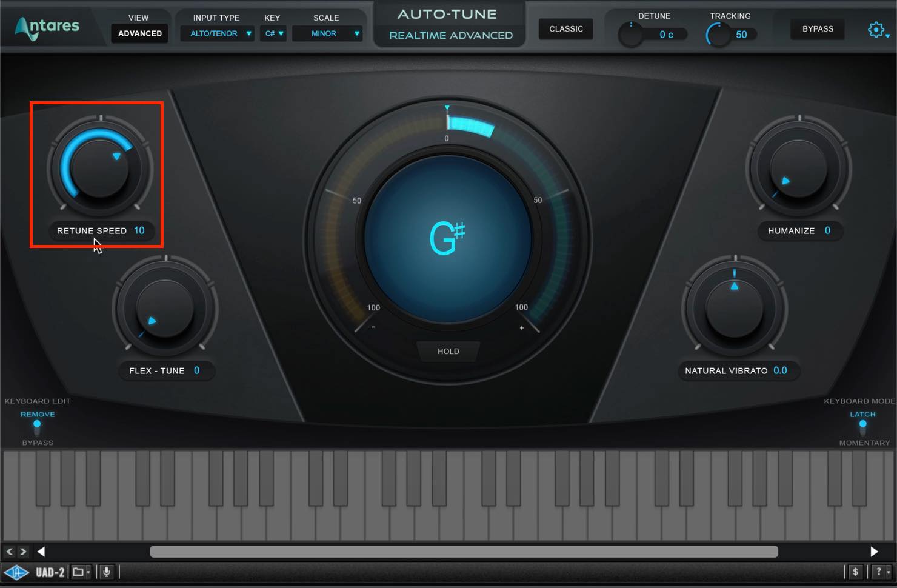
Task: Click the Humanize value 0
Action: (827, 230)
